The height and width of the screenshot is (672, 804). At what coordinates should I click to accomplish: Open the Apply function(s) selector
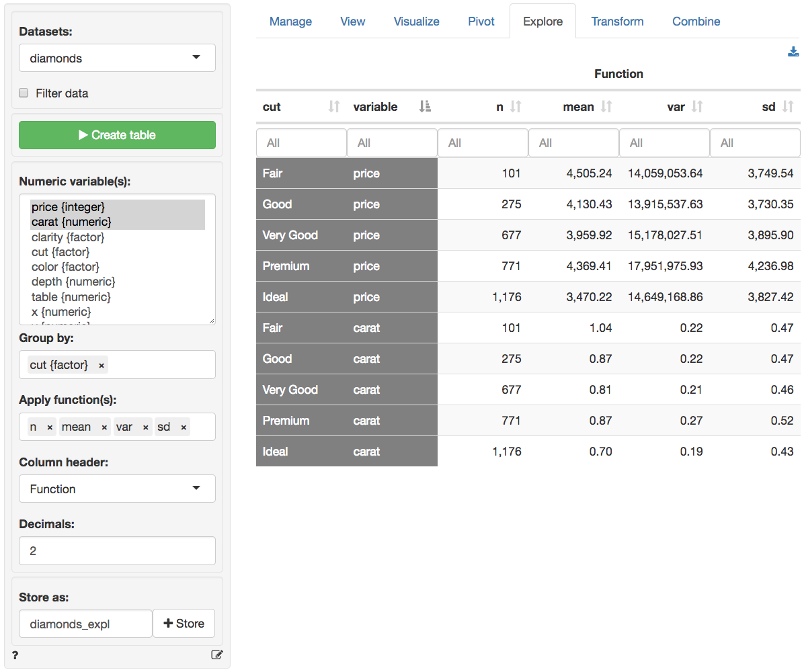tap(201, 427)
